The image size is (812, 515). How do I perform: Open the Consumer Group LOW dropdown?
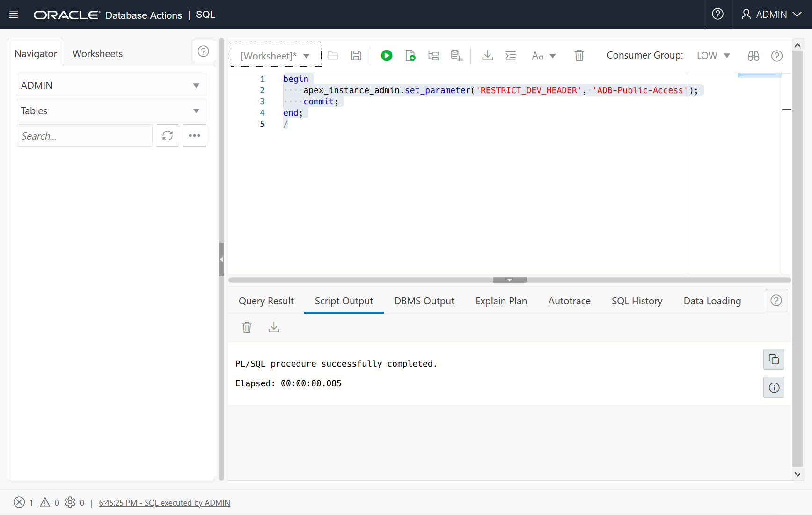713,55
